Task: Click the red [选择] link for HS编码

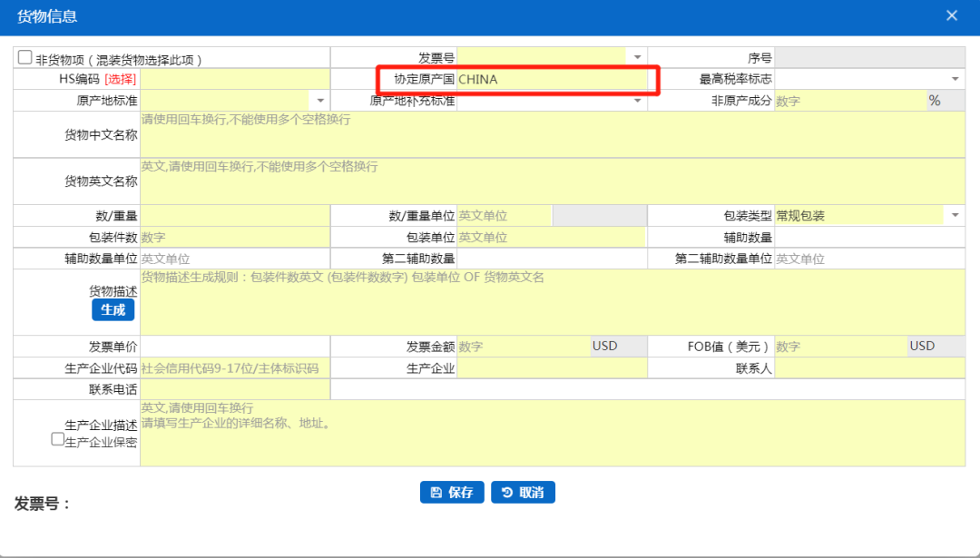Action: pos(120,80)
